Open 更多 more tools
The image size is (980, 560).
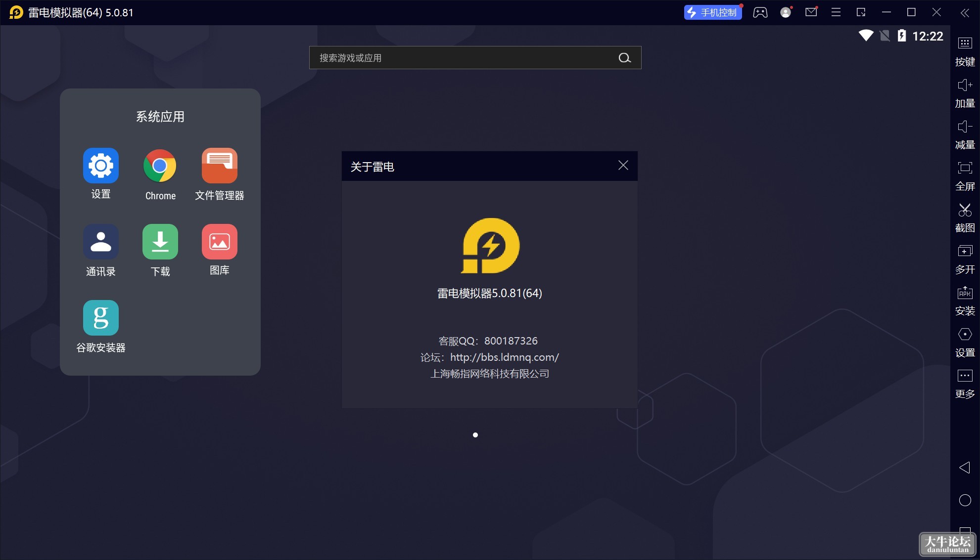point(965,384)
